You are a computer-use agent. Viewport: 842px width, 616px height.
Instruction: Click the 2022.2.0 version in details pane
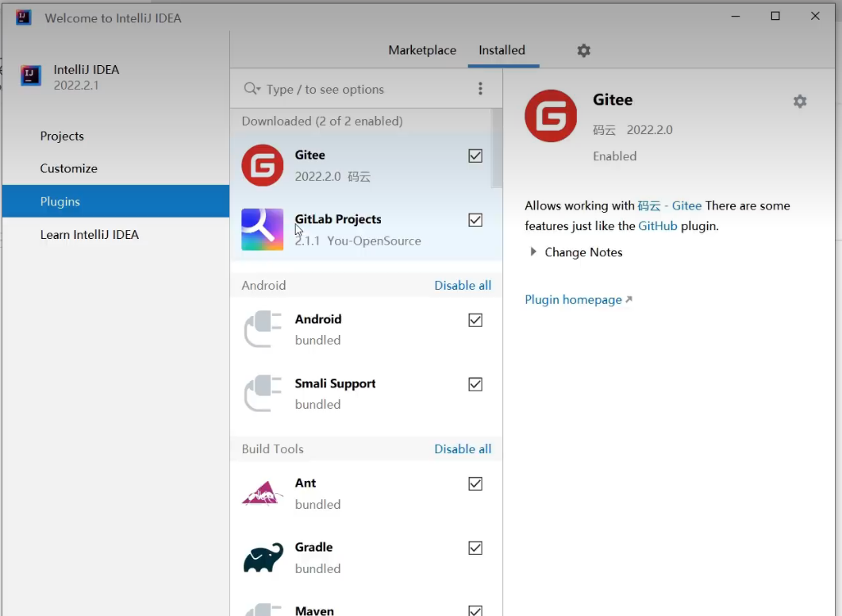coord(649,130)
